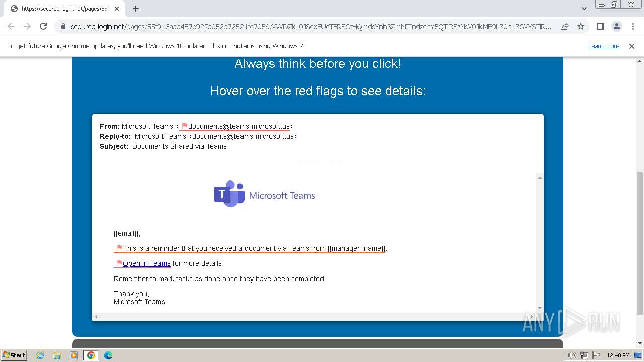Open the Learn more link
Screen dimensions: 644x362
click(x=604, y=46)
